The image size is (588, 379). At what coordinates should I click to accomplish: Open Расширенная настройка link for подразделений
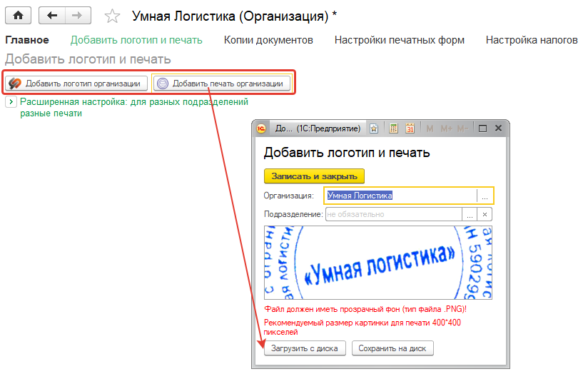tap(134, 107)
